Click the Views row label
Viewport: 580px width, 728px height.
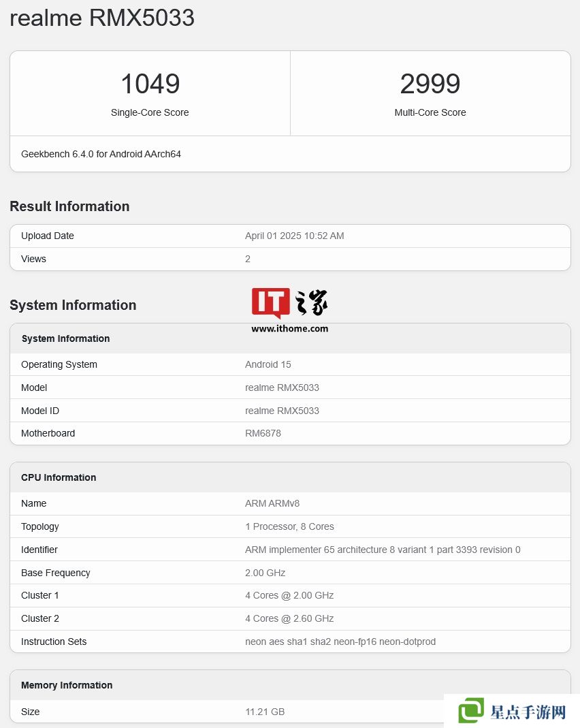(33, 259)
